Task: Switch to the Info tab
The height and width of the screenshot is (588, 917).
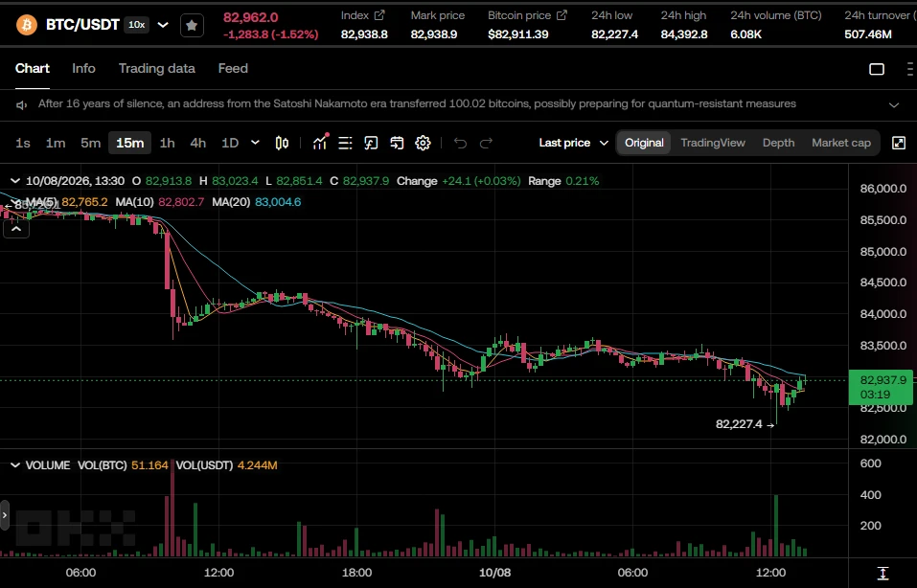Action: (x=83, y=68)
